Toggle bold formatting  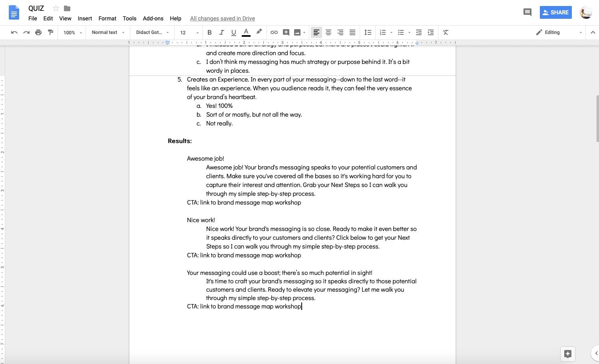[x=209, y=32]
